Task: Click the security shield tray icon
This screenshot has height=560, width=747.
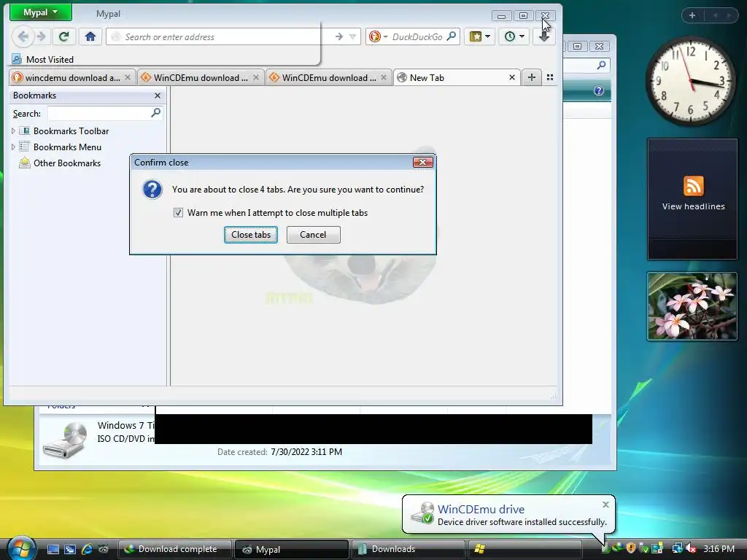Action: [631, 548]
